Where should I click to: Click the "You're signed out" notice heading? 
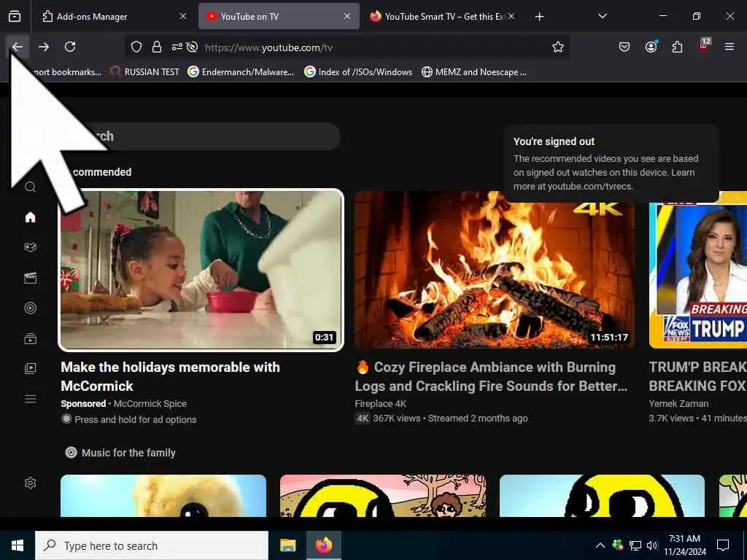coord(554,141)
